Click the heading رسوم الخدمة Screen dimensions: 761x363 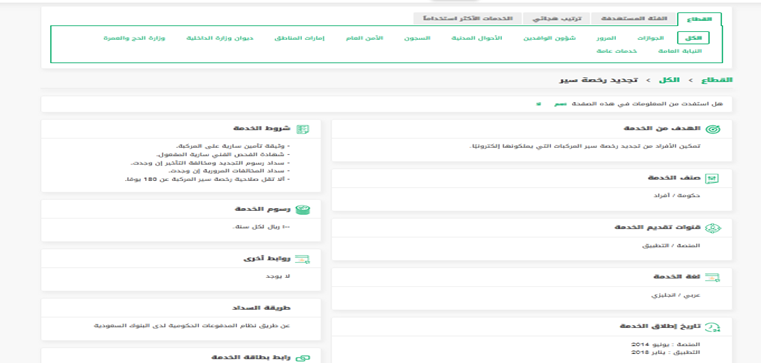263,209
